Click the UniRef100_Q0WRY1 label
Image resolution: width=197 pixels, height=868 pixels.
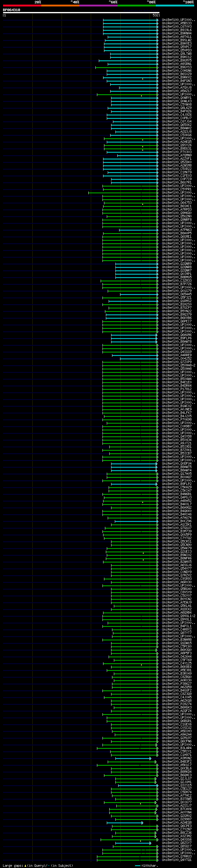point(177,98)
